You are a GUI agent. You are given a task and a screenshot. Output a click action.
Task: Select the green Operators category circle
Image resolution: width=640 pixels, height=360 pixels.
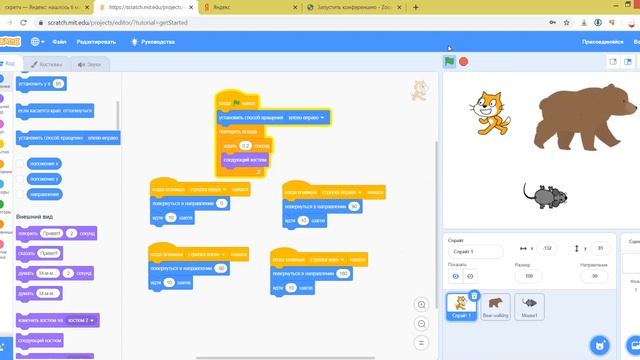click(2, 203)
